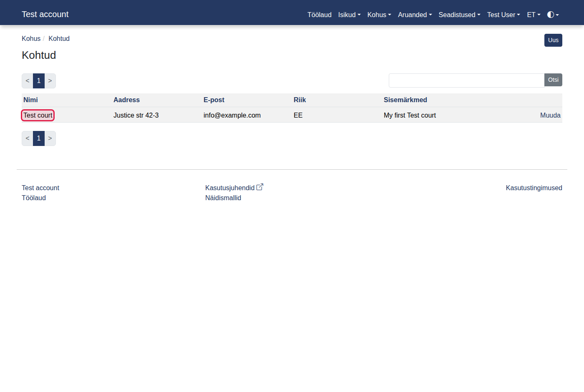Expand the Isikud dropdown menu

tap(350, 15)
